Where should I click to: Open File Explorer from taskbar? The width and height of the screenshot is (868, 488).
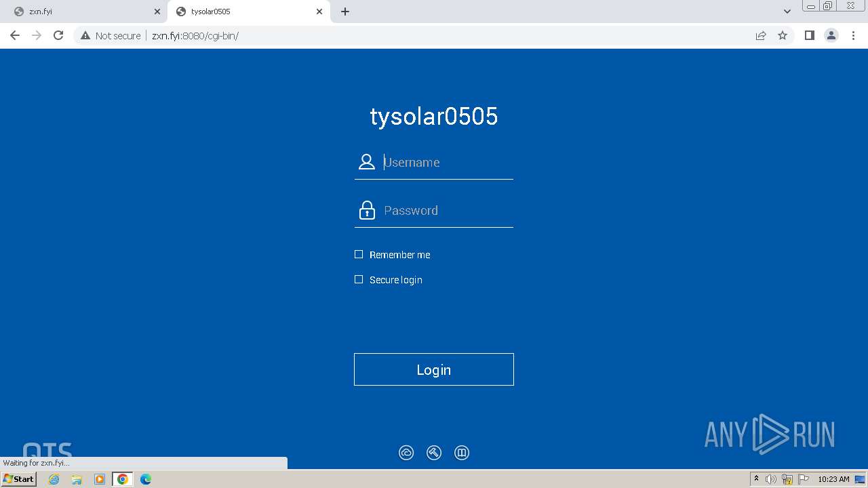[77, 479]
